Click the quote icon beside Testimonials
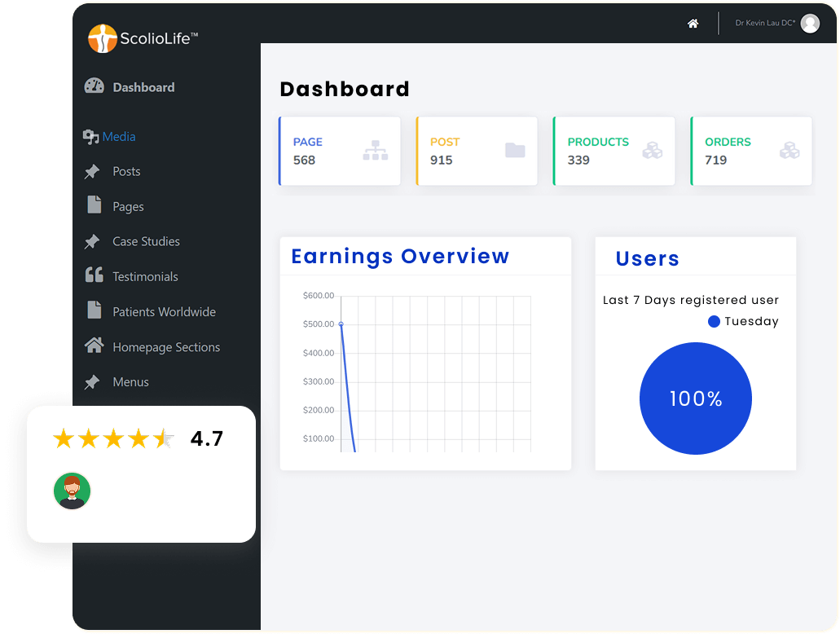 click(95, 275)
